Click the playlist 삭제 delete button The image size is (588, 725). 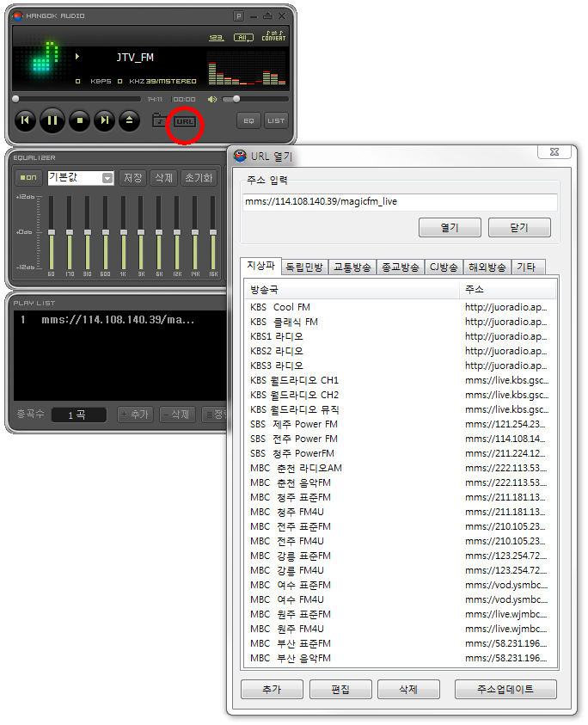[177, 415]
